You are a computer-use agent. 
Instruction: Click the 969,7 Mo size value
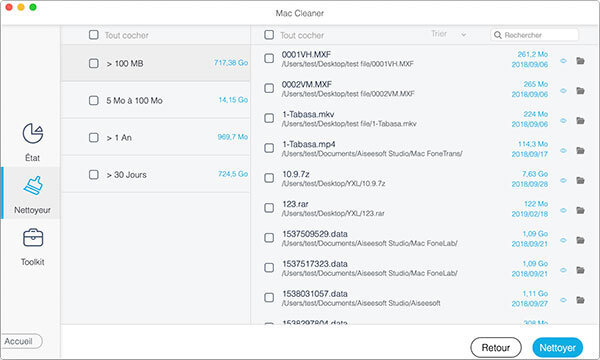point(233,137)
